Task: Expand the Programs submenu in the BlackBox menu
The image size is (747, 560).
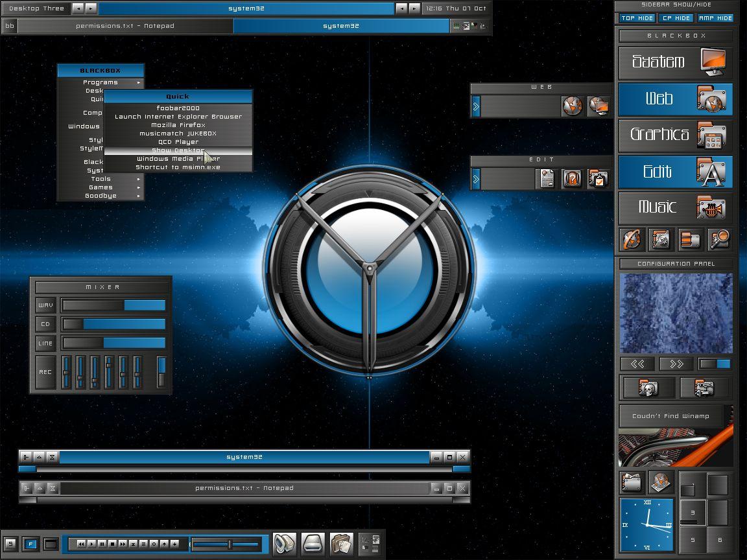Action: 101,82
